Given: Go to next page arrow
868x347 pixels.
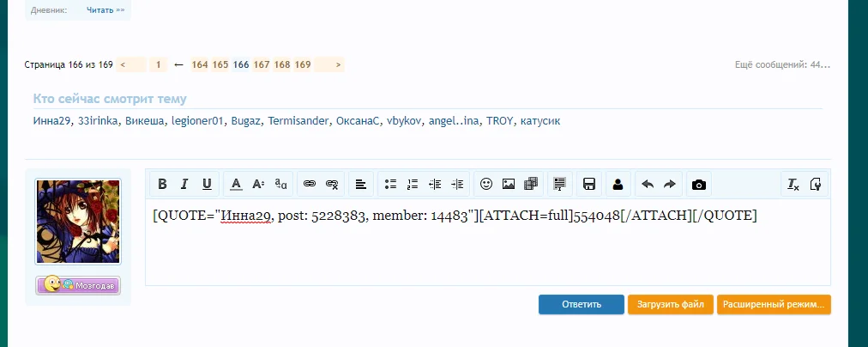Looking at the screenshot, I should click(329, 65).
